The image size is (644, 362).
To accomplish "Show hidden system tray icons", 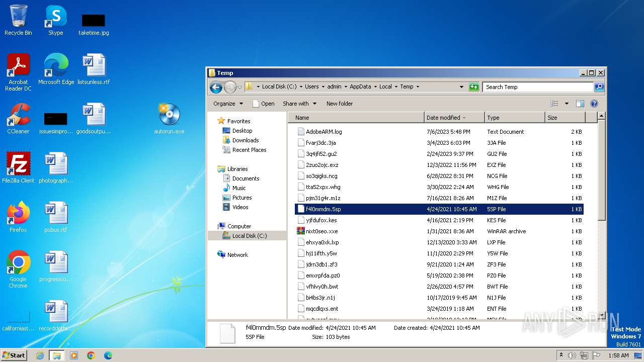I will 561,355.
